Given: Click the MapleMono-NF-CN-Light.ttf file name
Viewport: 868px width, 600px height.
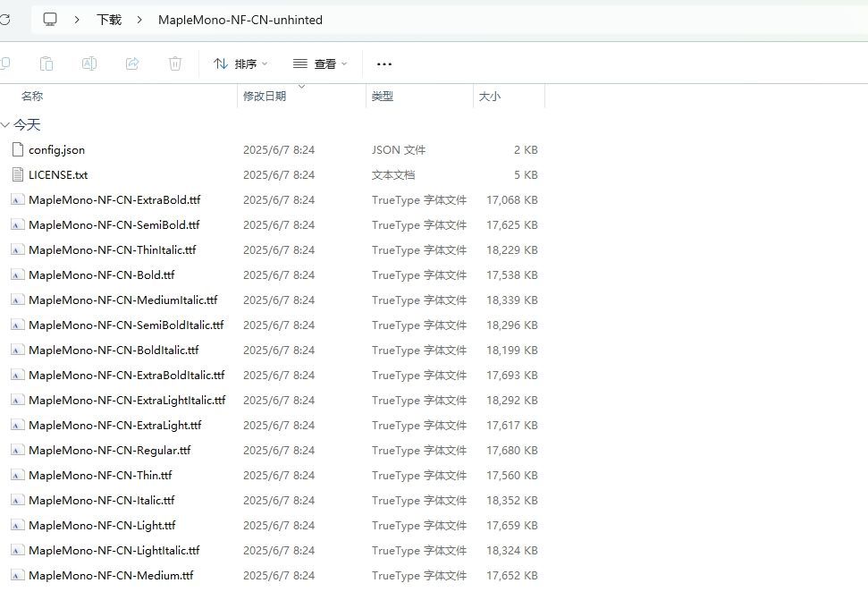Looking at the screenshot, I should [103, 525].
